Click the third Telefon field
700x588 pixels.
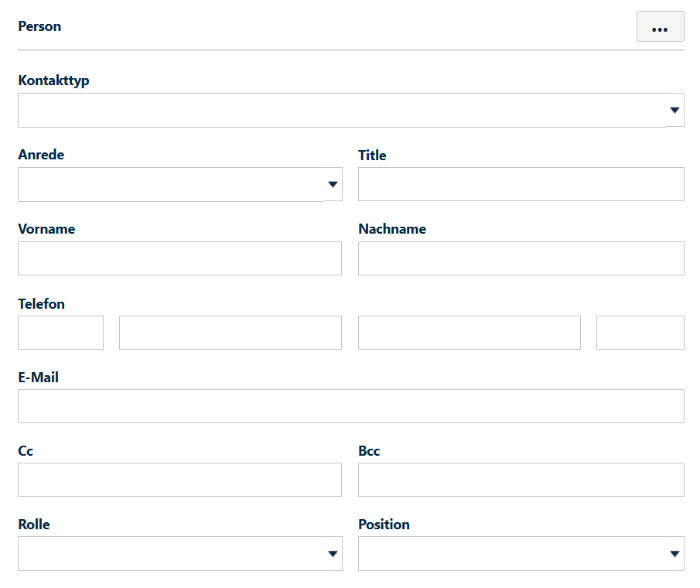[x=470, y=333]
